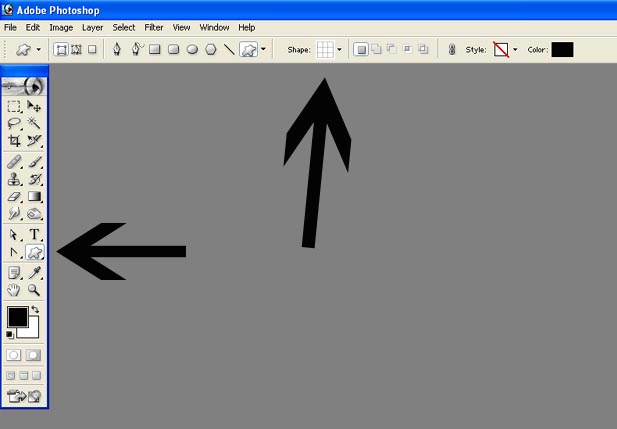Select the Lasso tool

pyautogui.click(x=14, y=123)
